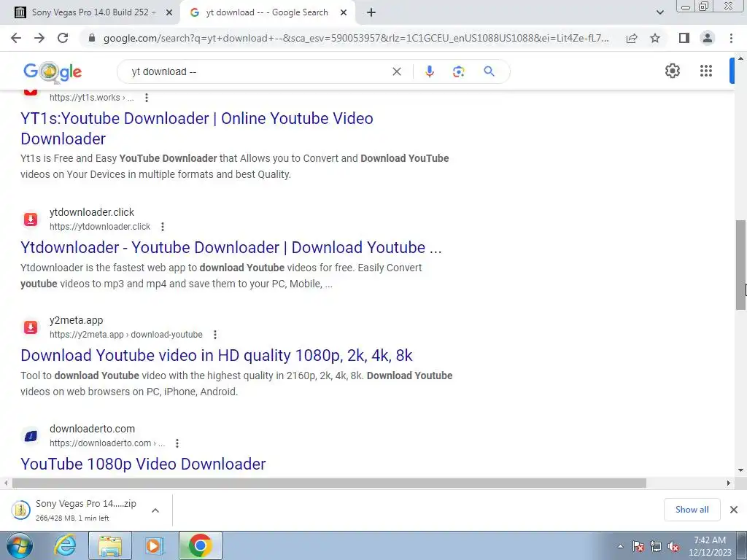Close the downloads bar

734,510
